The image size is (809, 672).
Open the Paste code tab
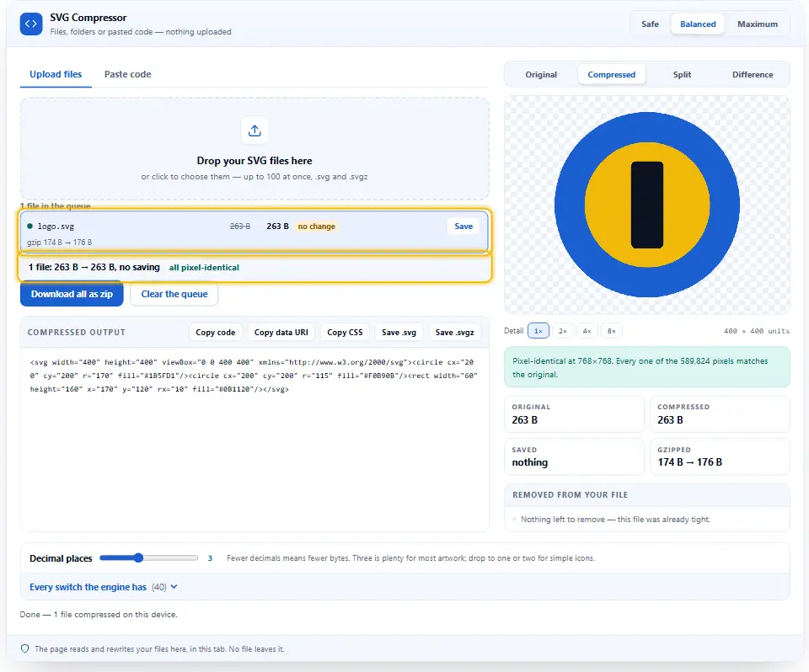click(x=127, y=74)
